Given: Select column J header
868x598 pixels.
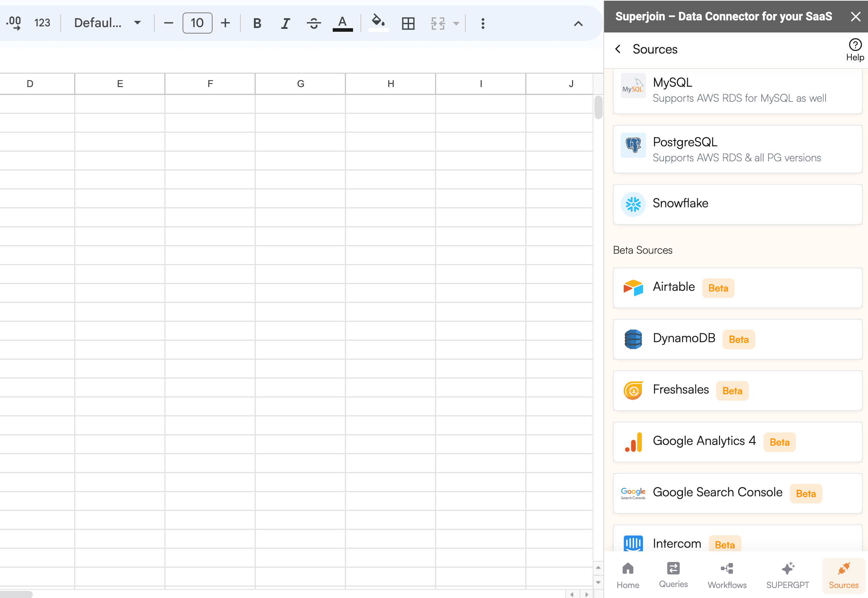Looking at the screenshot, I should 560,83.
